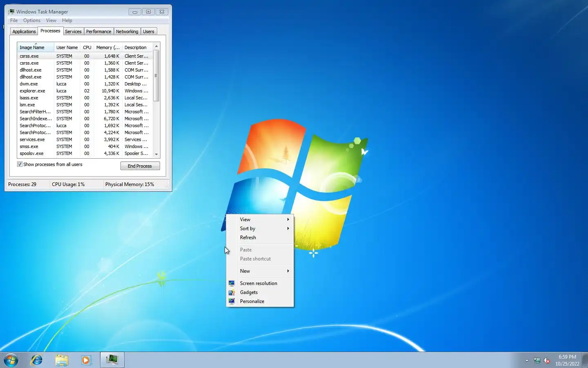Select the explorer.exe process row
This screenshot has width=588, height=368.
point(85,91)
